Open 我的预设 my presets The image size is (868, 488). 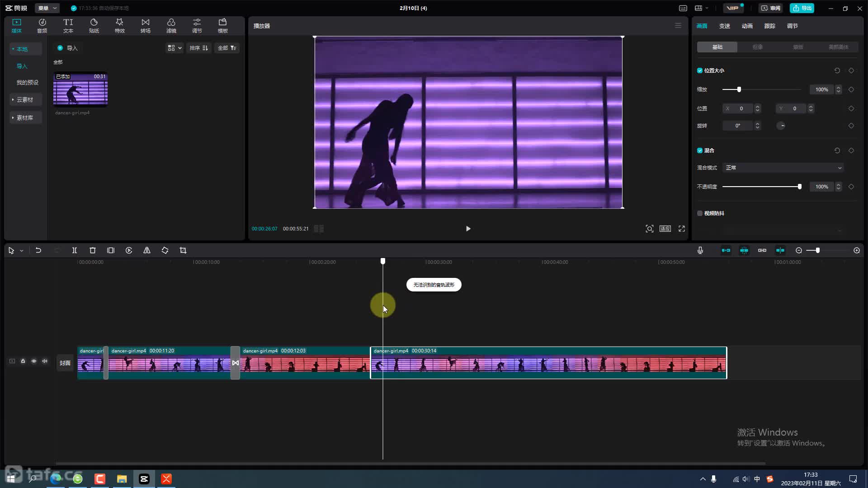click(28, 82)
